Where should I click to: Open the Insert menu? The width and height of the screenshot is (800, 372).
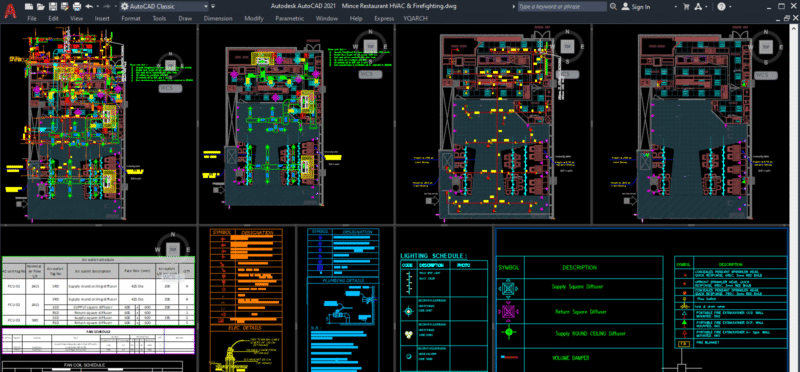(102, 18)
